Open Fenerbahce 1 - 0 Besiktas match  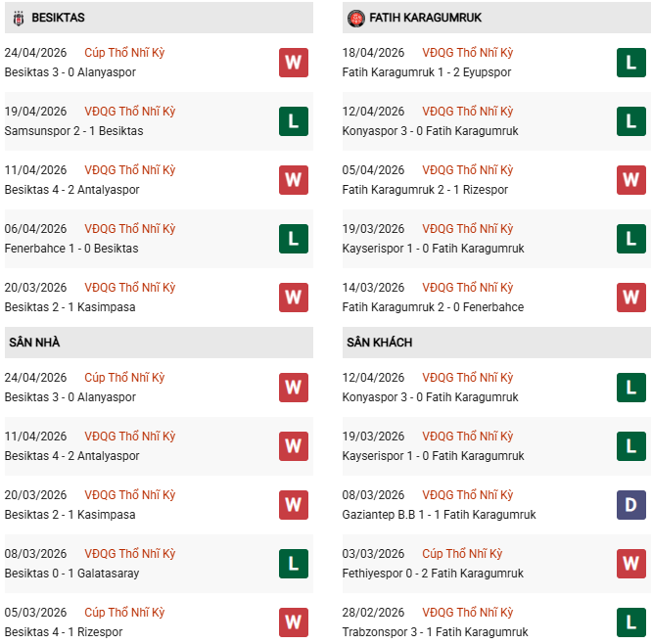(x=70, y=249)
